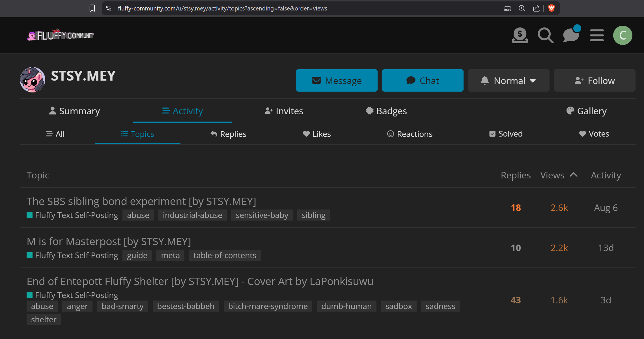This screenshot has height=339, width=644.
Task: Bookmark this page with the bookmark icon
Action: [x=92, y=8]
